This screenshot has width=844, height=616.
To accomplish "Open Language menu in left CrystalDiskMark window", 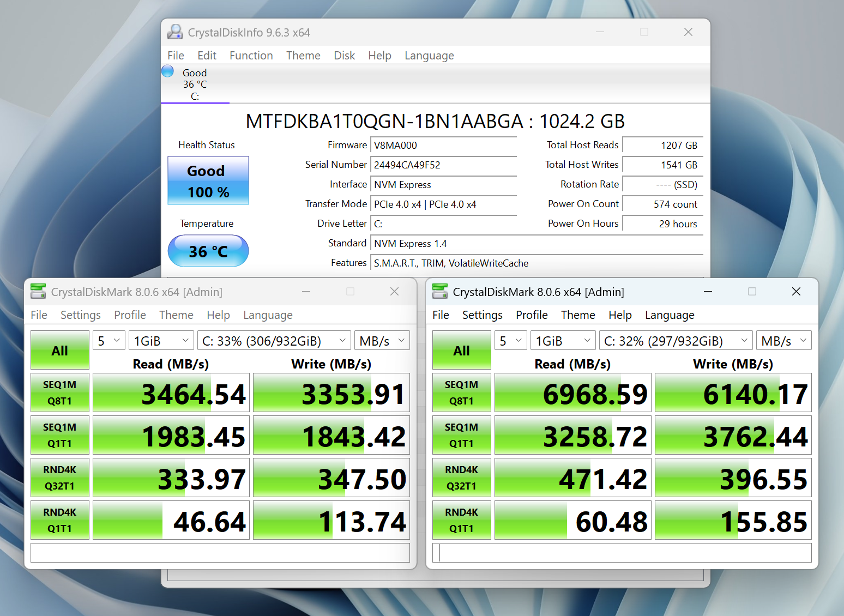I will click(268, 315).
